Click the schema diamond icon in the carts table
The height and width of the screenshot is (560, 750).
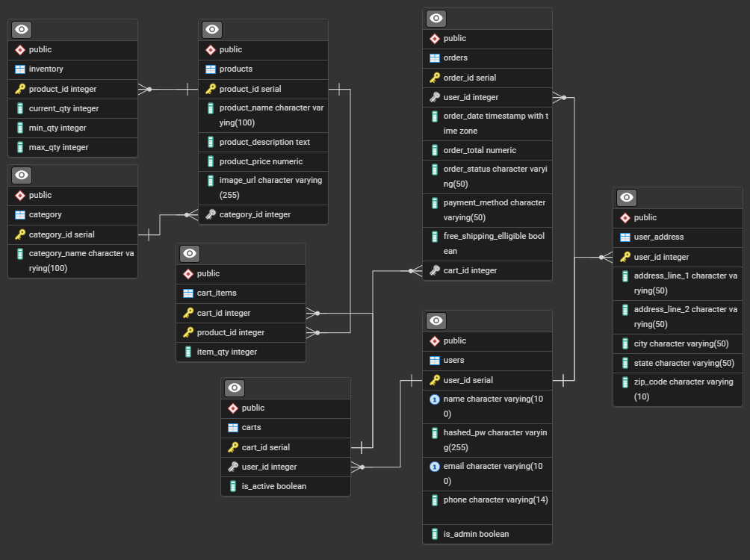pos(233,408)
